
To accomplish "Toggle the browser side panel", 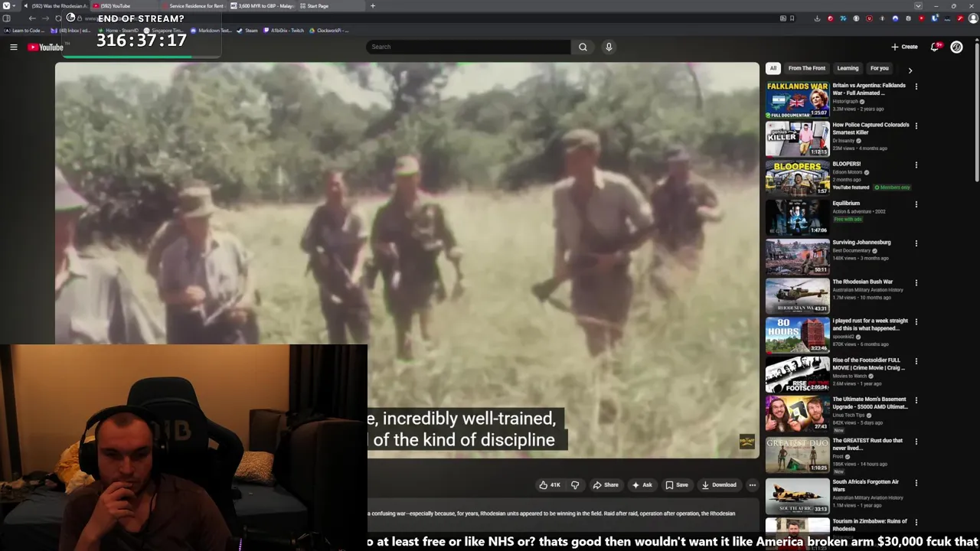I will tap(6, 18).
